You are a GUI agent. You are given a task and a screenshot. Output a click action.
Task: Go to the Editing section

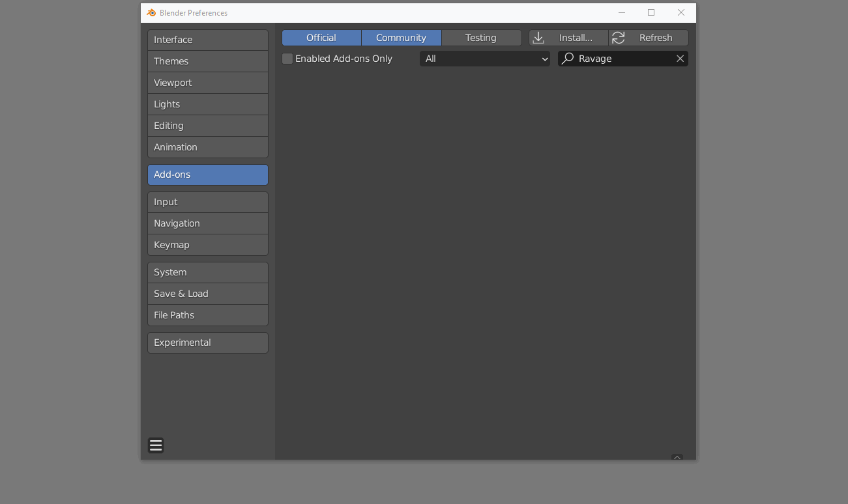pyautogui.click(x=208, y=126)
